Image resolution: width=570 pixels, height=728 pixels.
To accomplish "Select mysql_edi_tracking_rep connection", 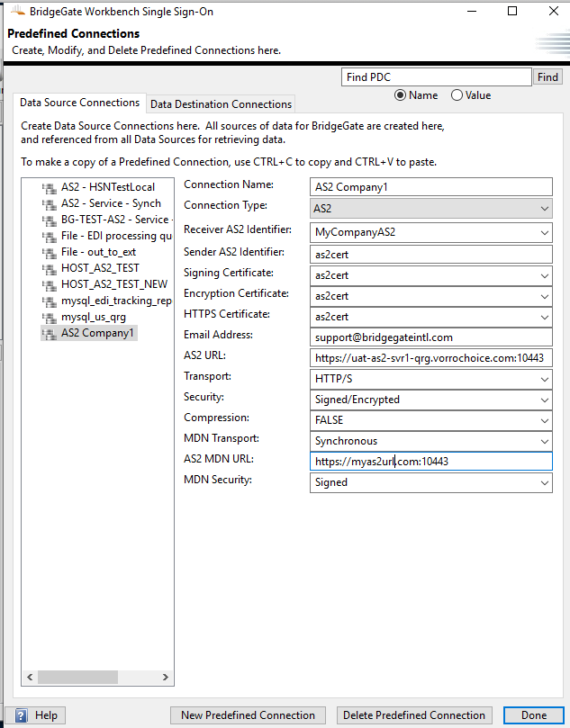I will coord(116,301).
